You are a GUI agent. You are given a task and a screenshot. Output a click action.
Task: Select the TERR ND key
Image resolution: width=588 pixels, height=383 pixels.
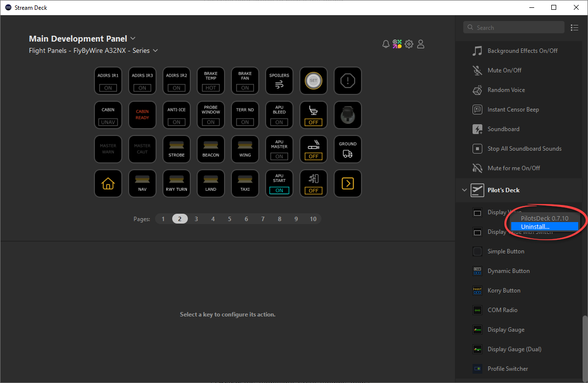point(245,115)
